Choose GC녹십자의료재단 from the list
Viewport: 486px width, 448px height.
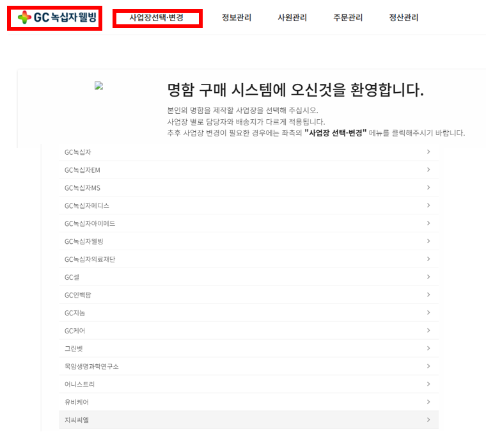coord(249,259)
